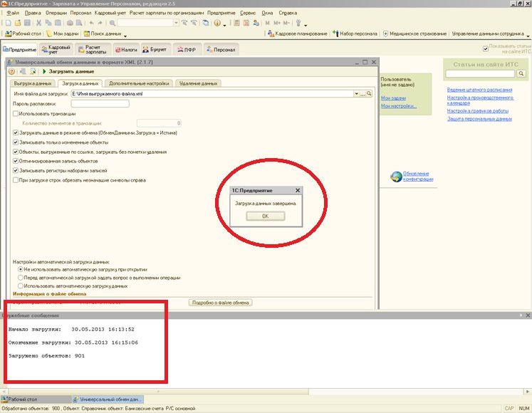532x413 pixels.
Task: Open 'Мои задачи' link in user panel
Action: (x=393, y=98)
